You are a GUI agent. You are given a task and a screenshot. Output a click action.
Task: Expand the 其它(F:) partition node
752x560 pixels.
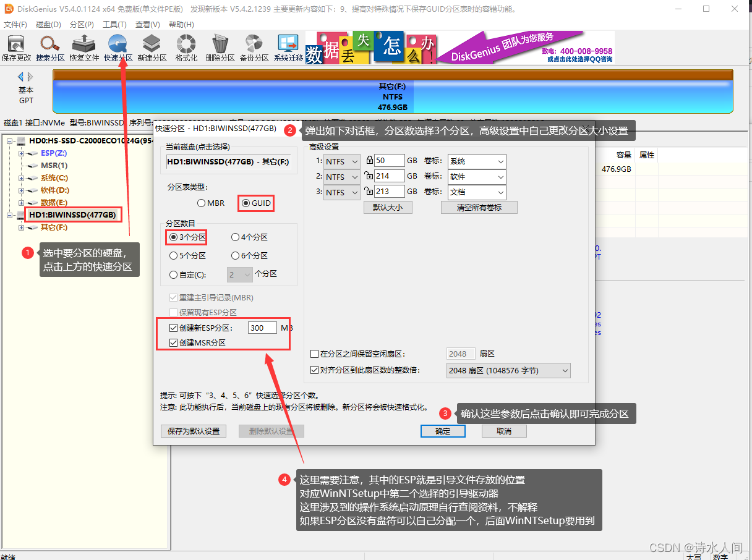(21, 227)
